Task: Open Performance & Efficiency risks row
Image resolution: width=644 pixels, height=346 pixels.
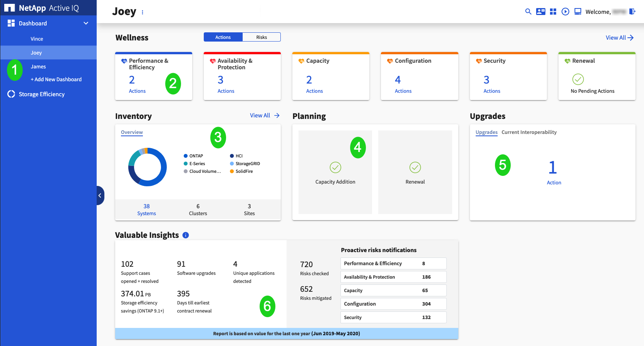Action: pos(394,263)
